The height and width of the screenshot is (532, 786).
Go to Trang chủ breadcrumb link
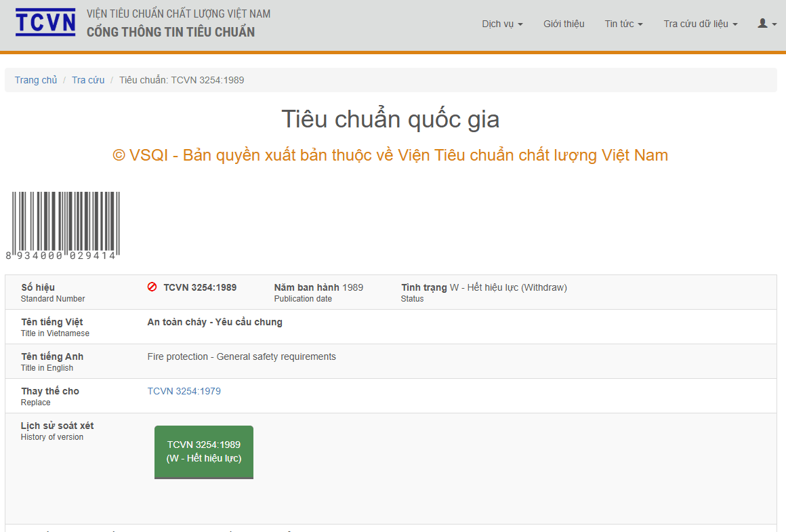point(36,80)
